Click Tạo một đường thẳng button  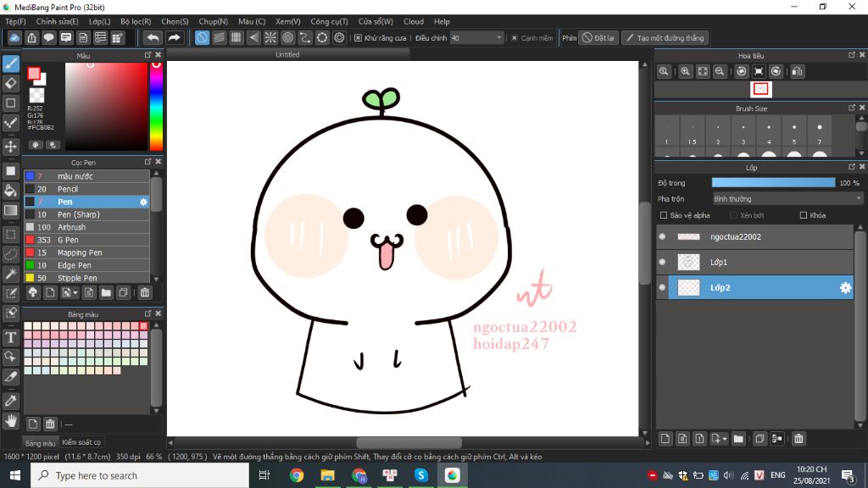(x=665, y=37)
